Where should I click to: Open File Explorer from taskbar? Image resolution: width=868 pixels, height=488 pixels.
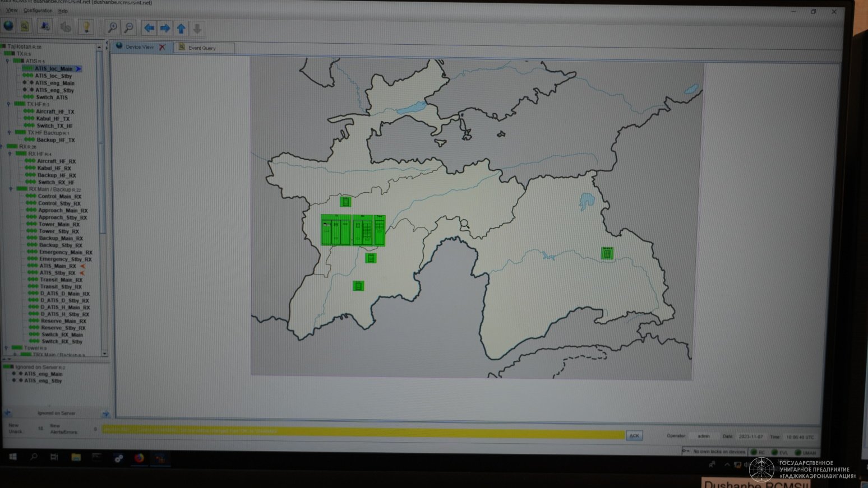[x=76, y=458]
